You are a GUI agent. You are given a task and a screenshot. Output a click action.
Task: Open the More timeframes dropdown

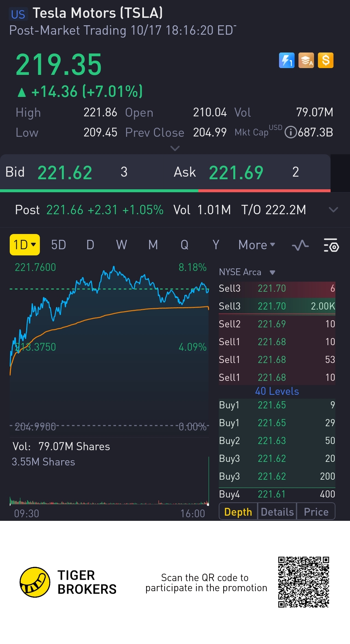tap(257, 245)
